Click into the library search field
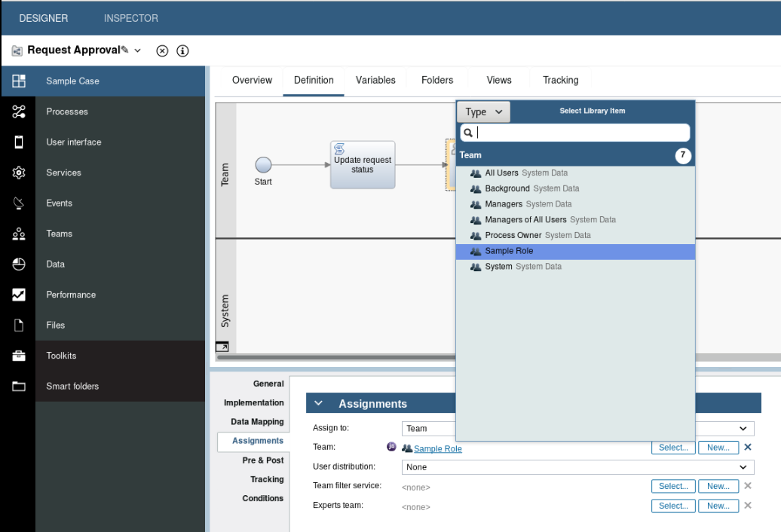781x532 pixels. click(575, 133)
